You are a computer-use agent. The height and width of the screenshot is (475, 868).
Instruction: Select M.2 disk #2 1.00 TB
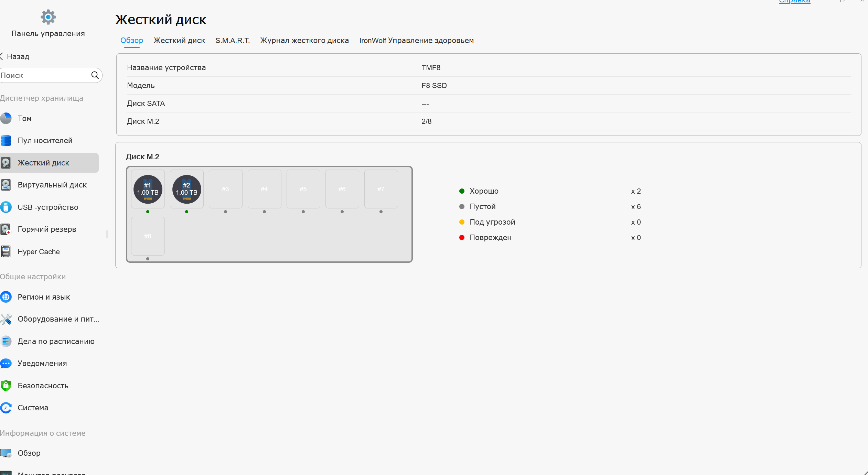pyautogui.click(x=187, y=189)
